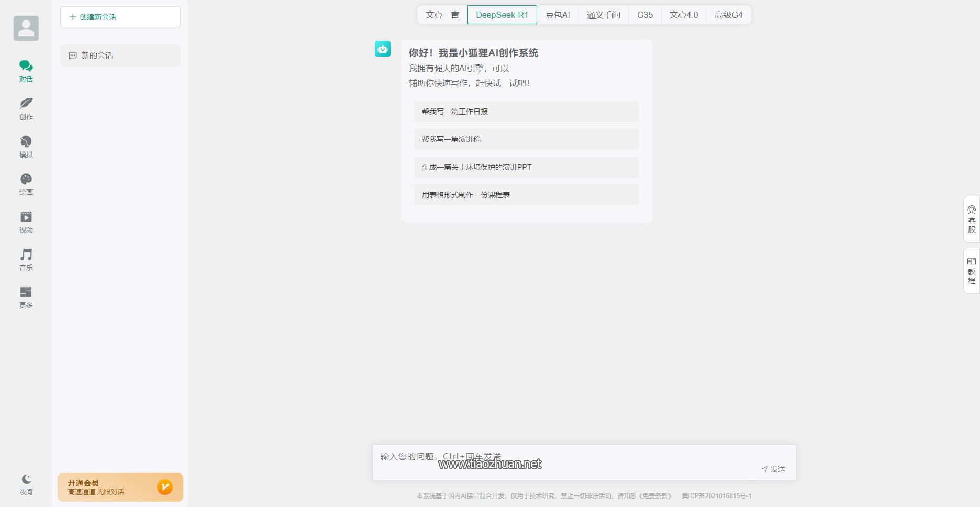Screen dimensions: 980x507
Task: Open the 音乐 music section
Action: point(26,260)
